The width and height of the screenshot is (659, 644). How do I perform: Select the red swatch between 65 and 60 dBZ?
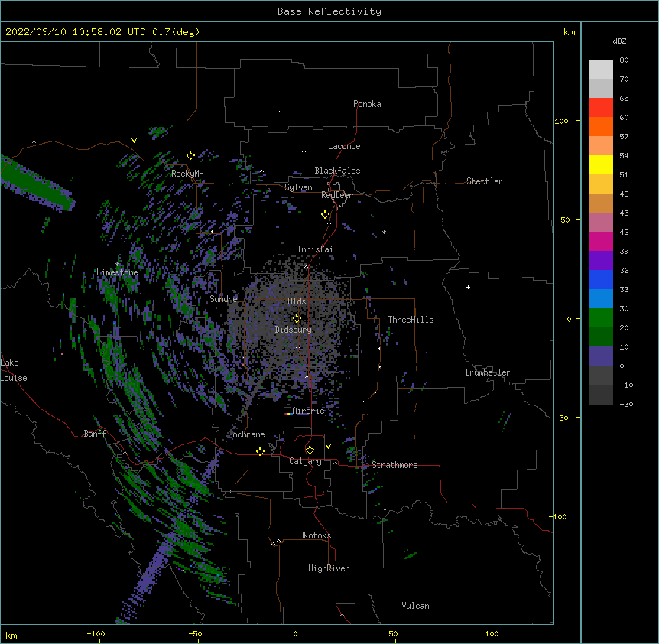coord(601,108)
